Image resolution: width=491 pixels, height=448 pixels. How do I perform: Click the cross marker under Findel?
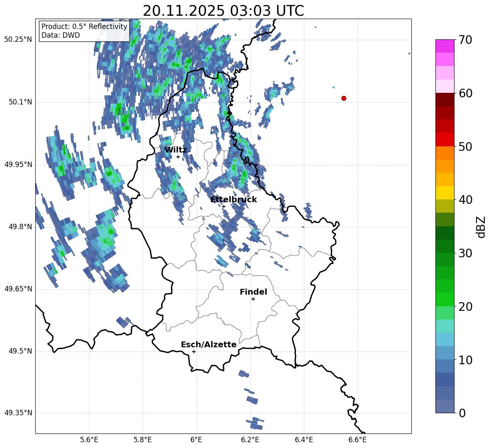coord(253,299)
